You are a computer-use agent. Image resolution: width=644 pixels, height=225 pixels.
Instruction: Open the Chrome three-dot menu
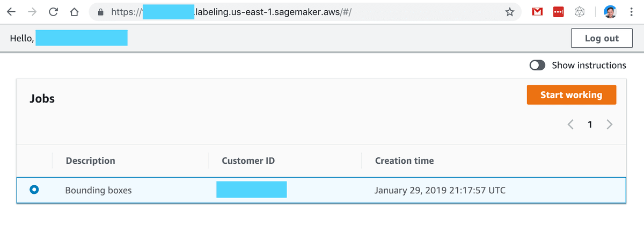click(631, 12)
